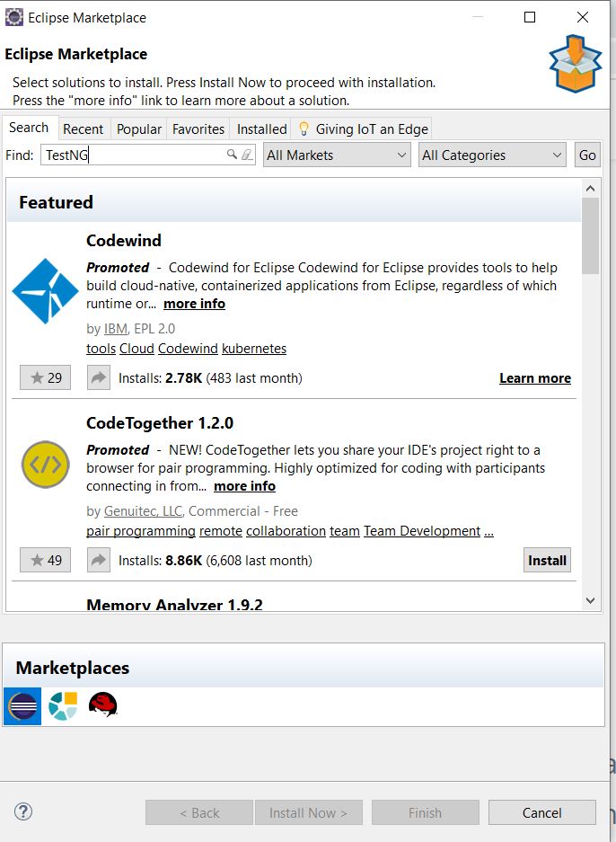Share Codewind using the arrow icon
This screenshot has width=616, height=842.
coord(99,377)
